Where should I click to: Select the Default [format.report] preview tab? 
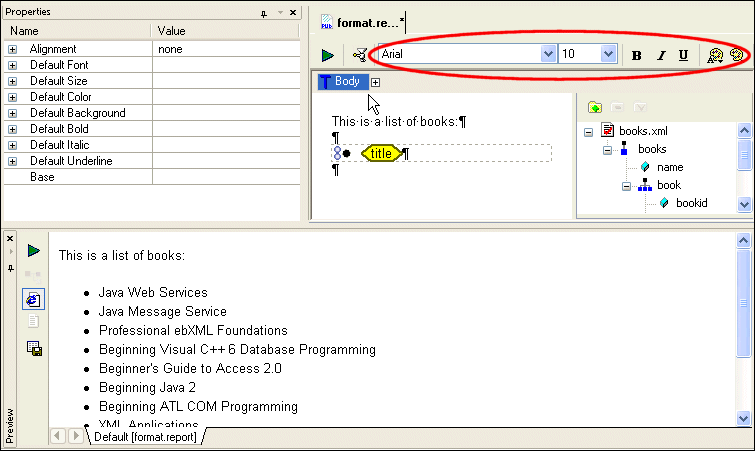(x=145, y=437)
